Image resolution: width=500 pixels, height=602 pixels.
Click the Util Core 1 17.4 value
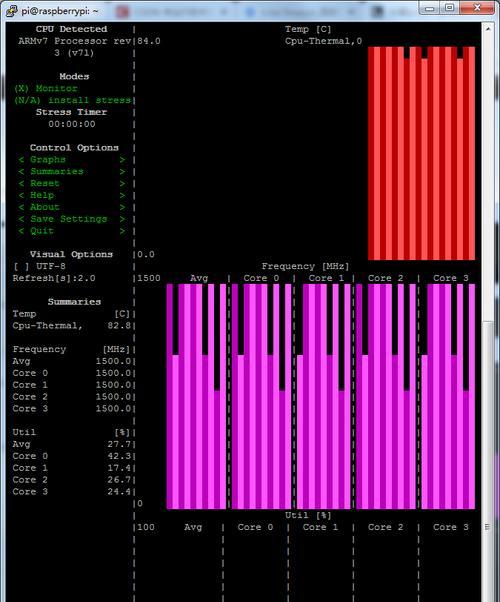[x=119, y=468]
